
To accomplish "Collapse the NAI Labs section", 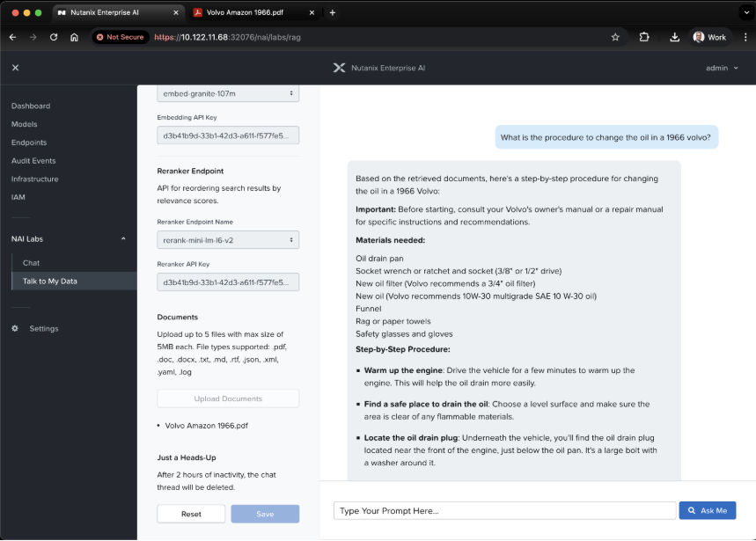I will point(122,239).
